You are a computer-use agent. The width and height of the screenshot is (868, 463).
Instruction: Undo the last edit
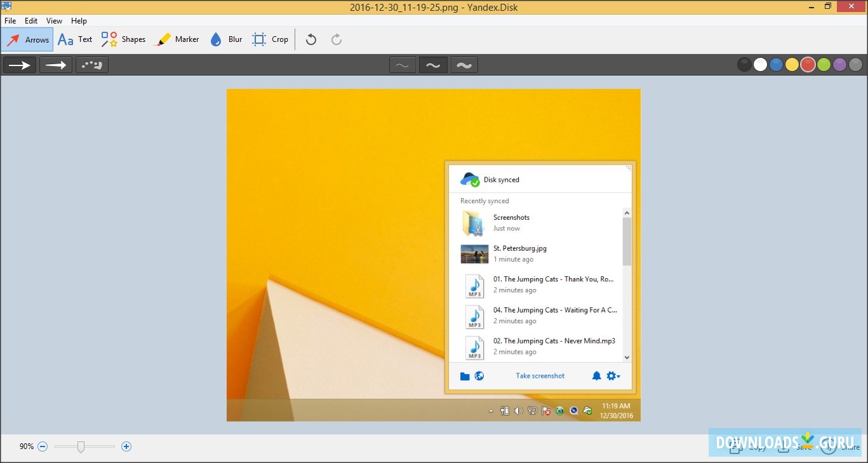[310, 40]
